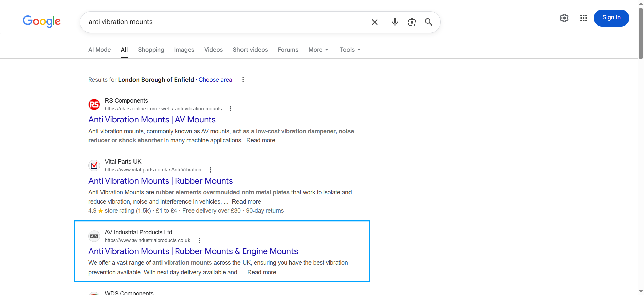
Task: Open the Forums tab
Action: [288, 50]
